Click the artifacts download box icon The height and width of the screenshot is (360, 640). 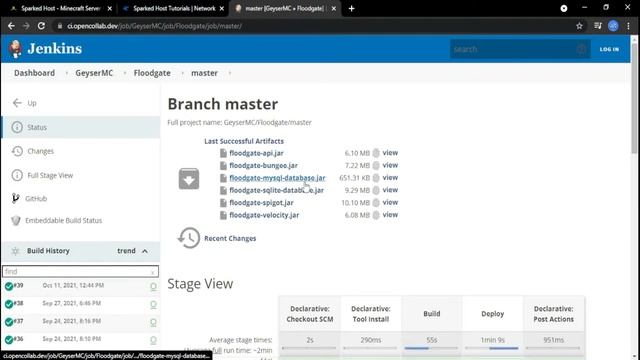coord(189,179)
